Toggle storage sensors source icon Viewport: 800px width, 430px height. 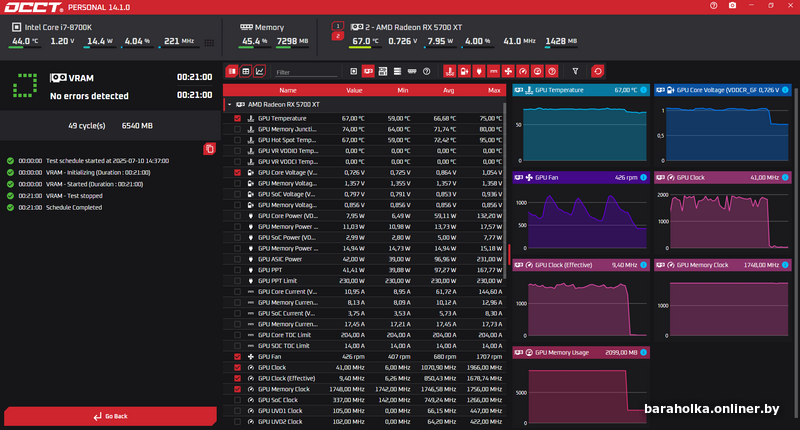(x=397, y=71)
